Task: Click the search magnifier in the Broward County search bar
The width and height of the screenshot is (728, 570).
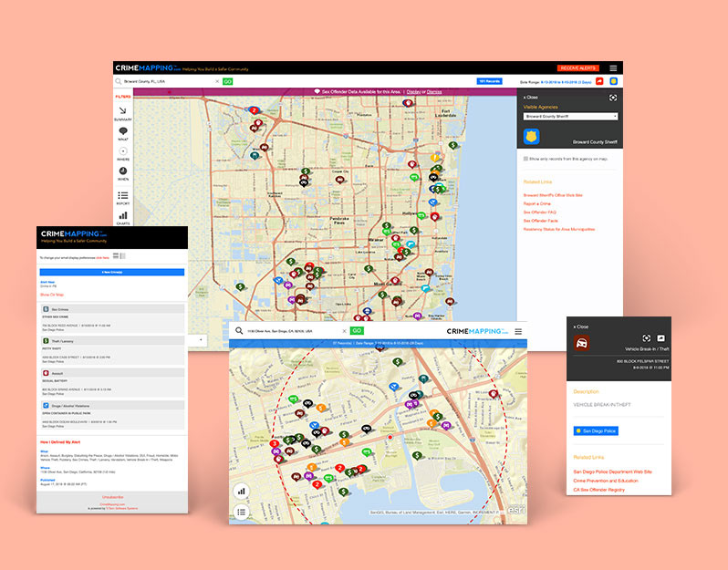Action: [119, 81]
